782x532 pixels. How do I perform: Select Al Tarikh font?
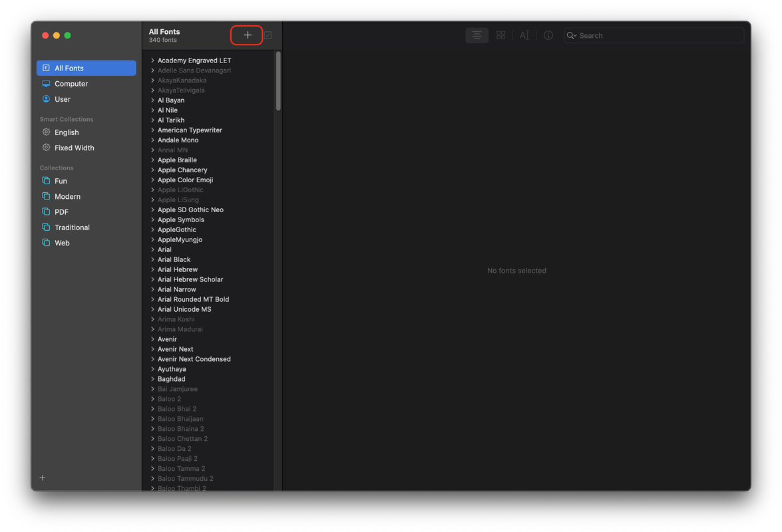171,120
